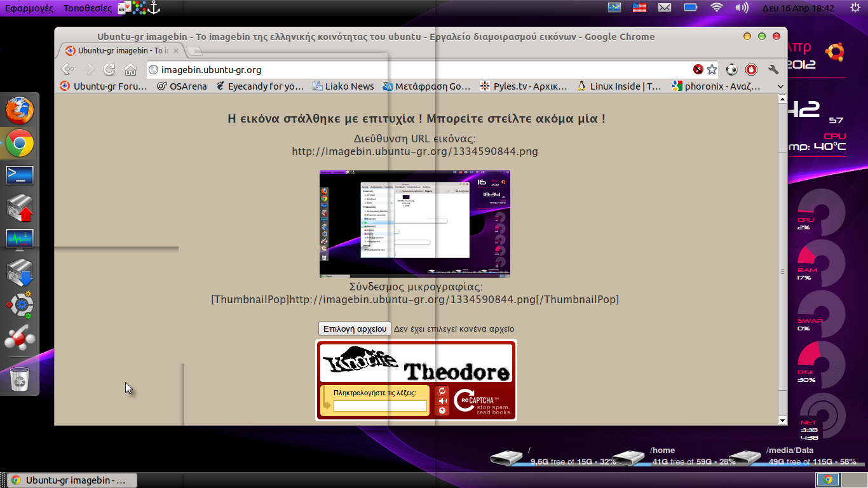Open the Trash in the dock

tap(20, 380)
